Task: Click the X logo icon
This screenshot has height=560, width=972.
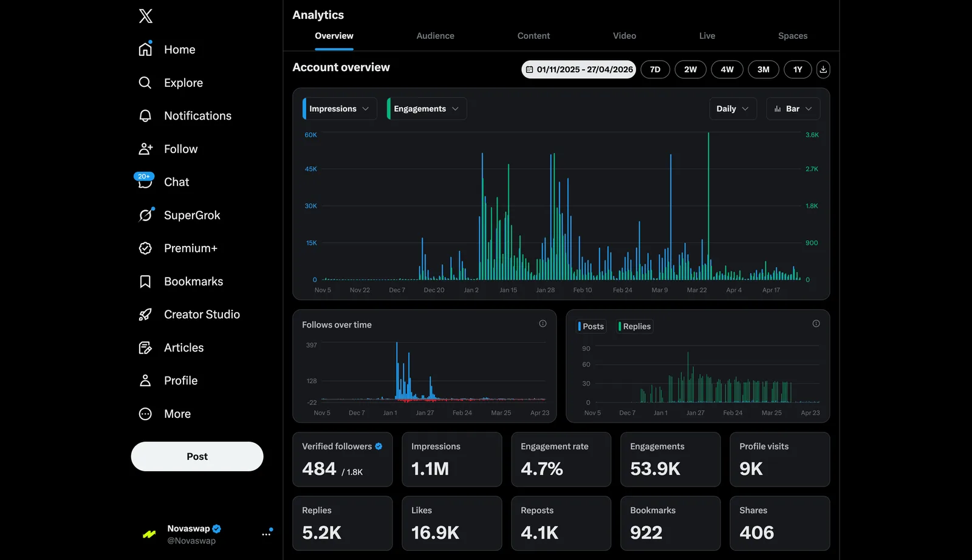Action: click(145, 16)
